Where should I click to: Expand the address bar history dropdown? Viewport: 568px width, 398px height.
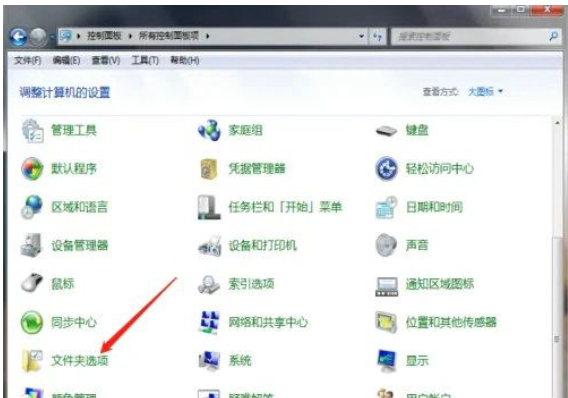tap(361, 36)
